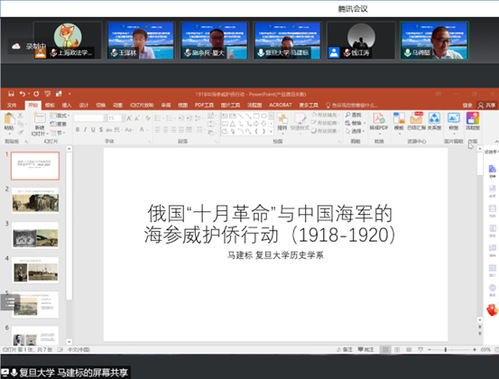Open the slide Layout dropdown
499x379 pixels.
(x=60, y=116)
